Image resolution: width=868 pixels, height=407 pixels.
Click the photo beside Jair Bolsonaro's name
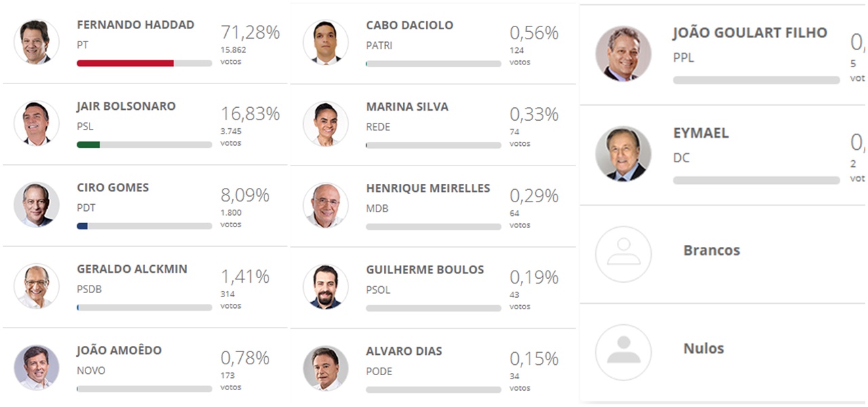[37, 123]
